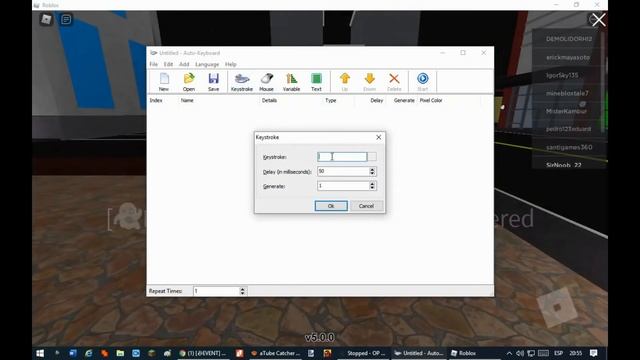Click the Start playback toolbar icon
640x360 pixels.
(x=422, y=82)
